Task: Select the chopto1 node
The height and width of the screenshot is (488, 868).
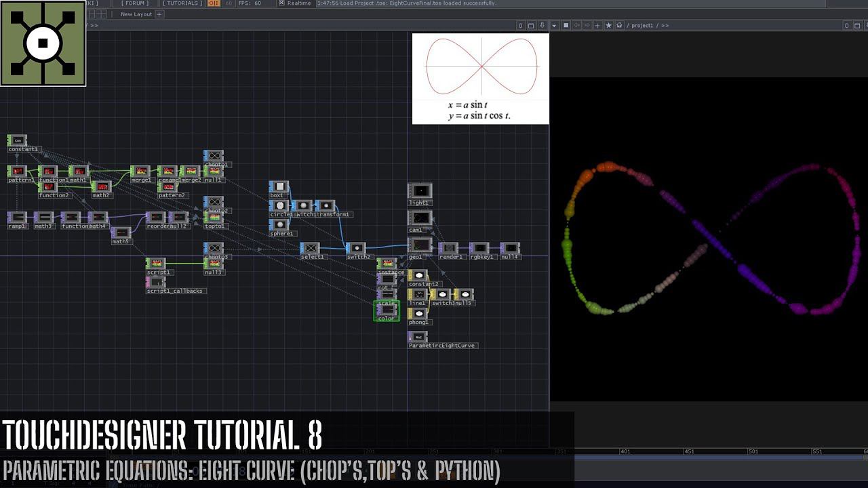Action: pyautogui.click(x=214, y=156)
